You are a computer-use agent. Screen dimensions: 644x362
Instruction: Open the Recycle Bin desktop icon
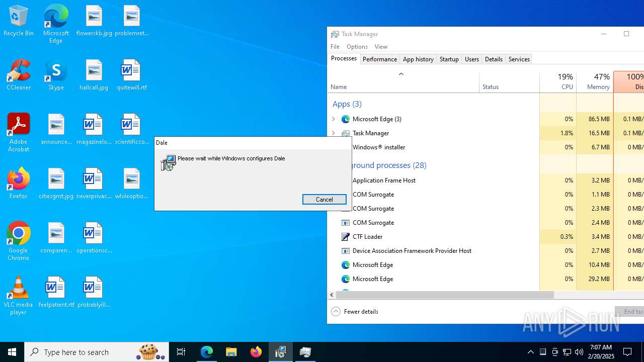tap(19, 21)
